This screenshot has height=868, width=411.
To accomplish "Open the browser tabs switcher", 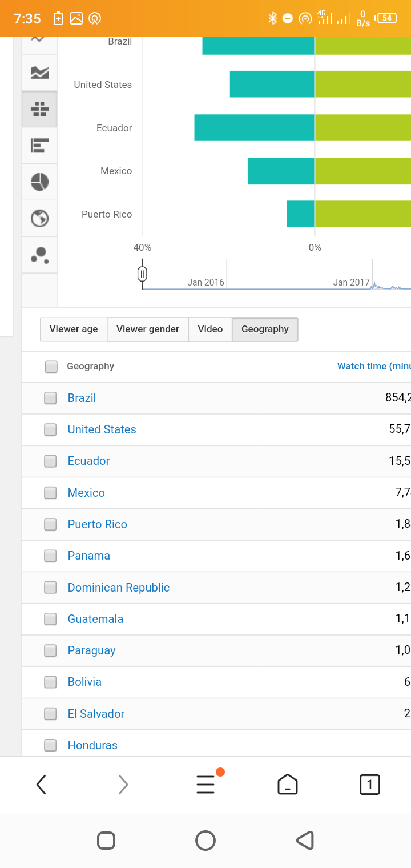I will tap(370, 785).
